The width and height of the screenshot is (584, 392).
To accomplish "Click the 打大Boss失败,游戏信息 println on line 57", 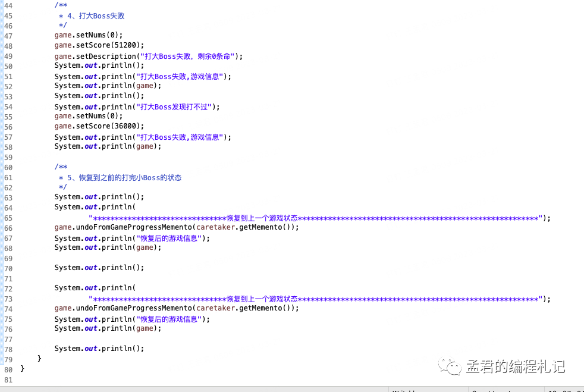I will [143, 137].
